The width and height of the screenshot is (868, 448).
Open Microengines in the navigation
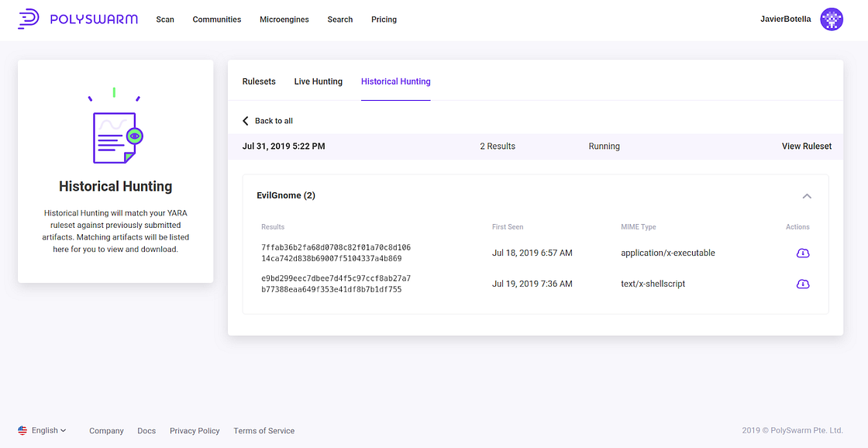(x=284, y=19)
